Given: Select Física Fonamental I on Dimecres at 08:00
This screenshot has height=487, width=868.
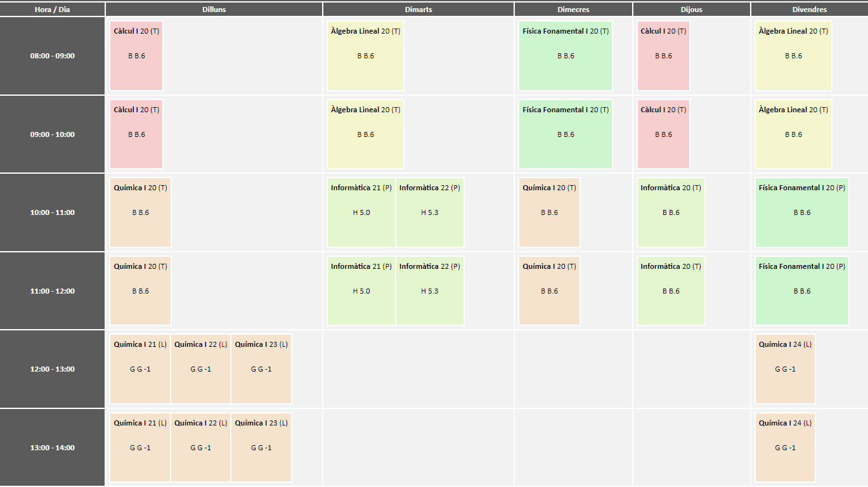Looking at the screenshot, I should [566, 56].
